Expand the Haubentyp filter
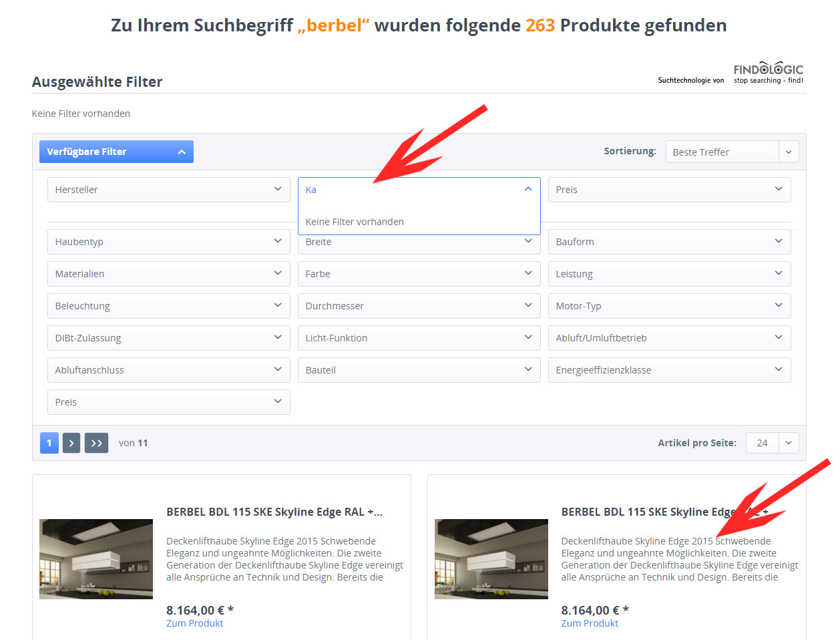Screen dimensions: 840x640 pyautogui.click(x=169, y=242)
